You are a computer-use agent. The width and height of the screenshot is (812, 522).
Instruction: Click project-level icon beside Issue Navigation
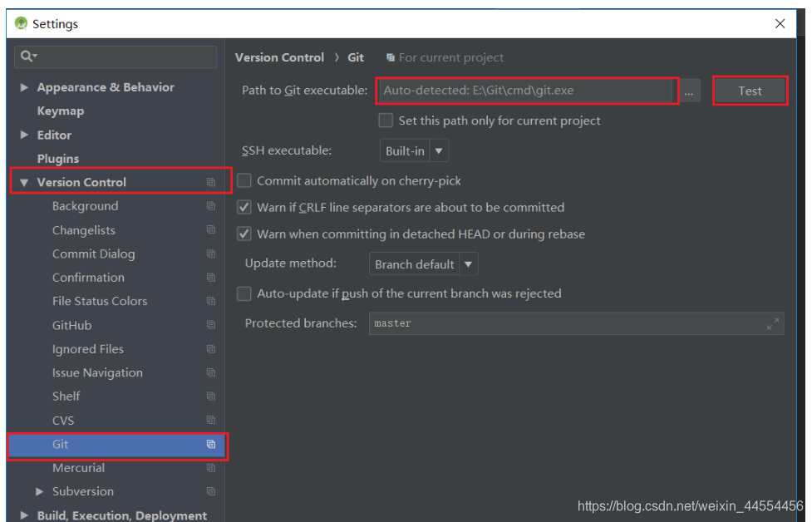(x=211, y=372)
